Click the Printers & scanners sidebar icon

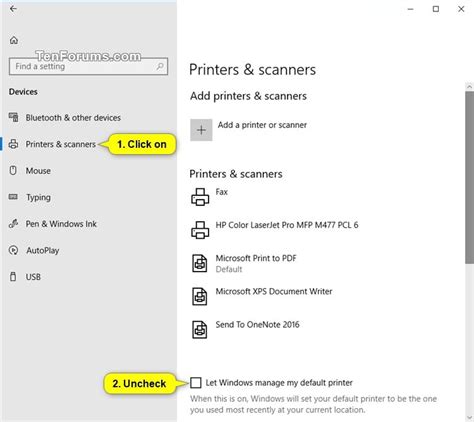(x=13, y=144)
